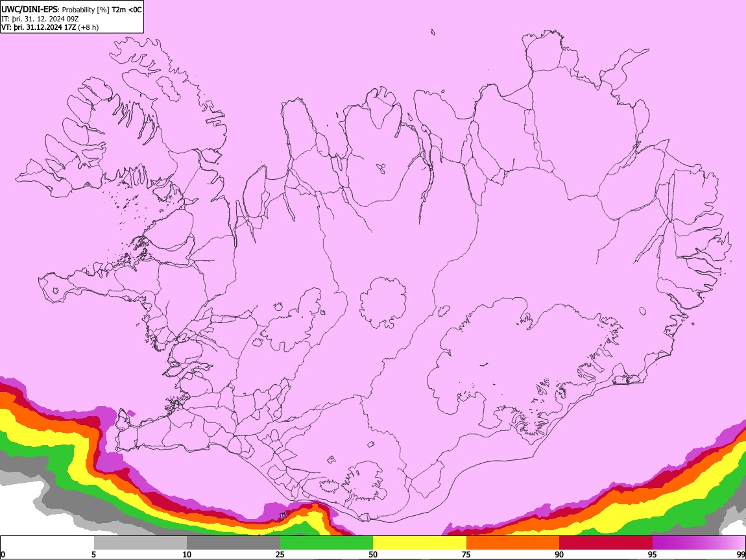Click the legend label '50'
This screenshot has width=746, height=560.
click(373, 554)
